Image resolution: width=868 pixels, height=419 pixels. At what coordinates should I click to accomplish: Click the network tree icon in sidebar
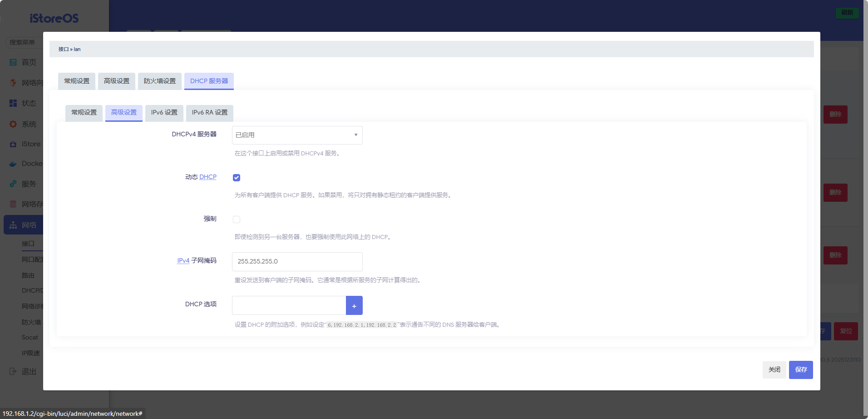[x=13, y=225]
